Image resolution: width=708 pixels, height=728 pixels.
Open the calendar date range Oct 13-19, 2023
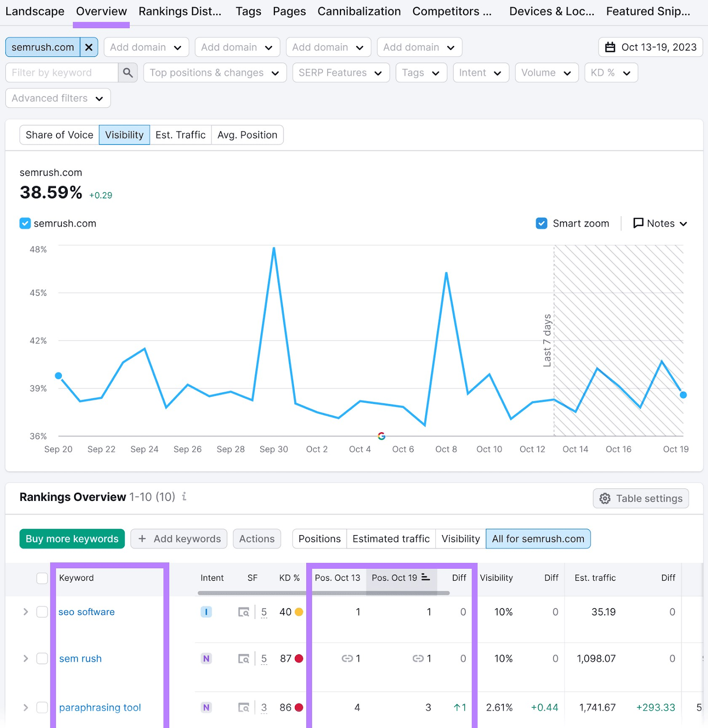pyautogui.click(x=650, y=47)
